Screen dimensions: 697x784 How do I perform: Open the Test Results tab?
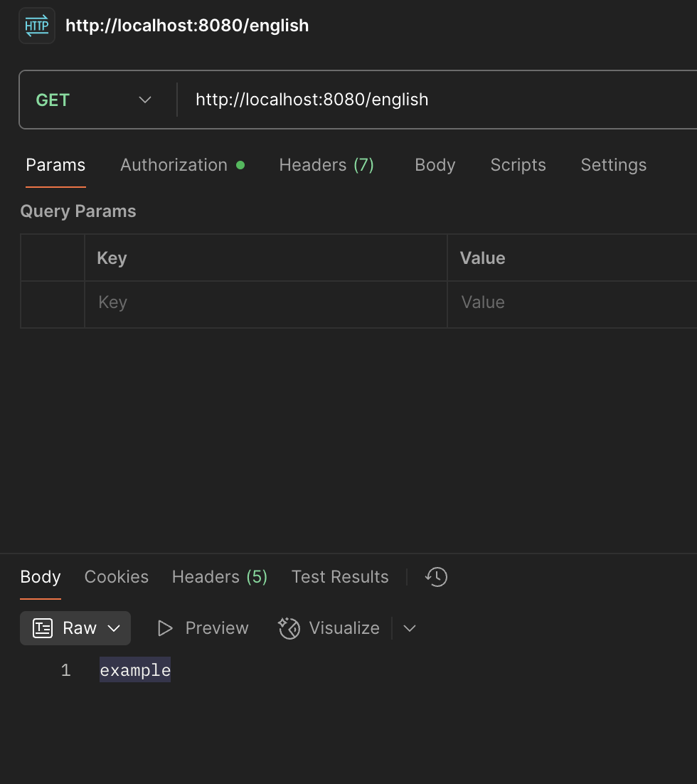pos(340,577)
